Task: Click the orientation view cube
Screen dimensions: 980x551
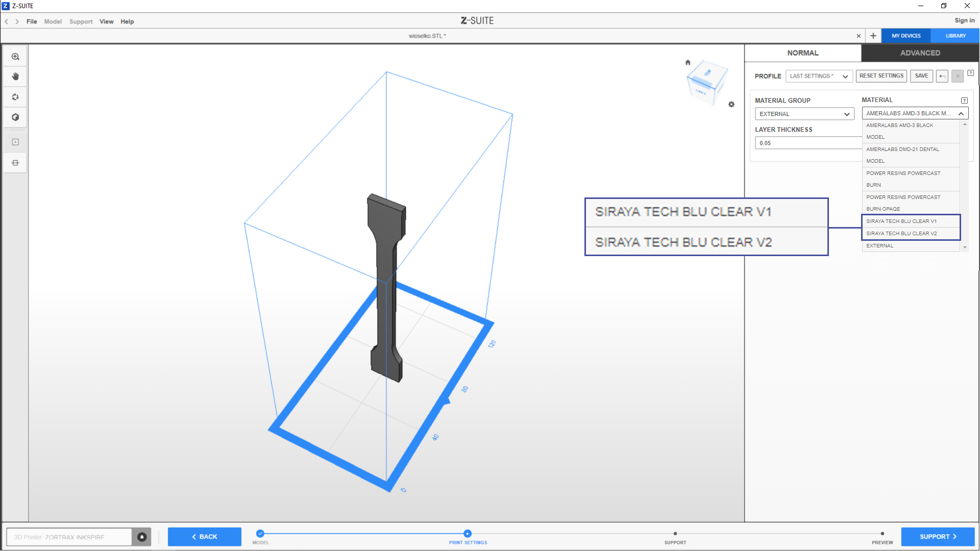Action: 707,83
